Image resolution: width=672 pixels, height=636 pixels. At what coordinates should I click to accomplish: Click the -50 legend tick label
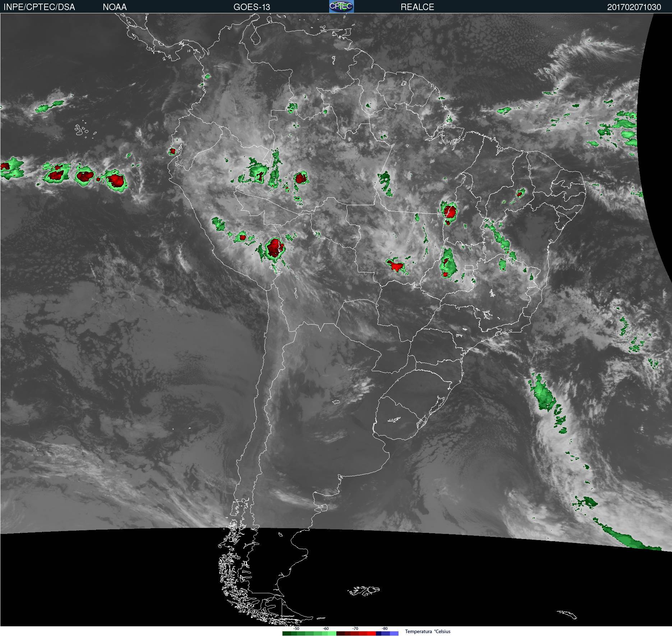click(296, 628)
